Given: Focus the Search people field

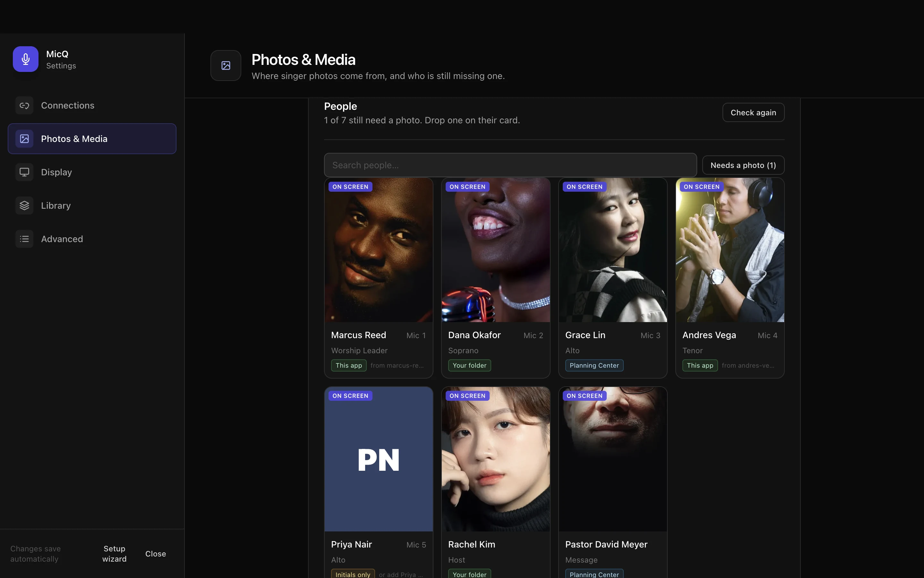Looking at the screenshot, I should pyautogui.click(x=510, y=165).
